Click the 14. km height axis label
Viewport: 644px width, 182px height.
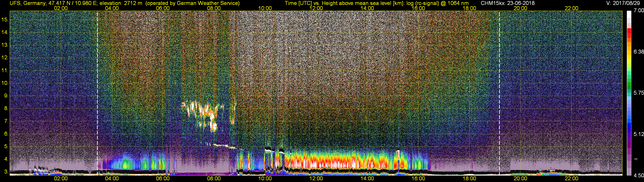[x=5, y=32]
